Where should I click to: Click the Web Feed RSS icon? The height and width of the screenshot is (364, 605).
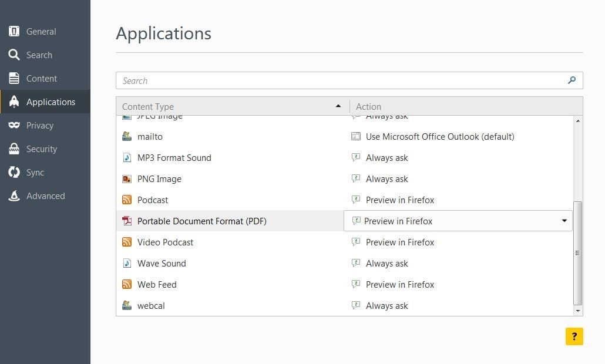pyautogui.click(x=127, y=285)
